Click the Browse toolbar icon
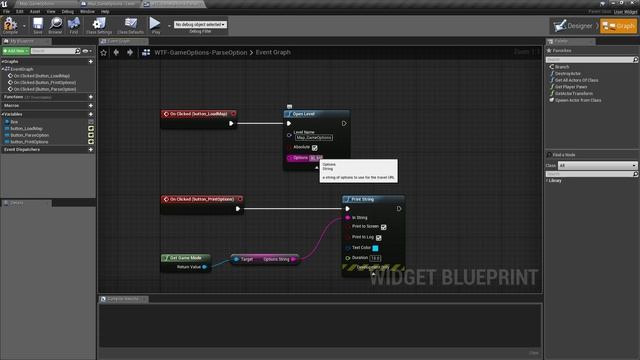This screenshot has width=640, height=360. coord(56,25)
